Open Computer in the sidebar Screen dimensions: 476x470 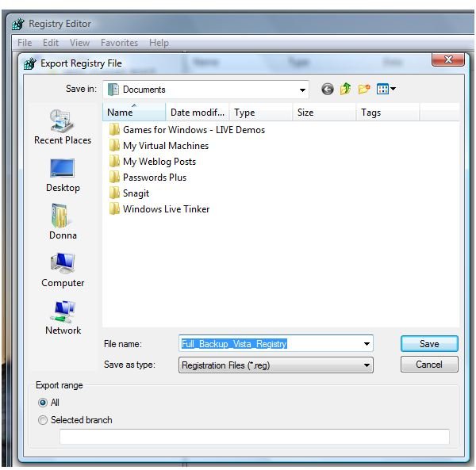coord(63,269)
